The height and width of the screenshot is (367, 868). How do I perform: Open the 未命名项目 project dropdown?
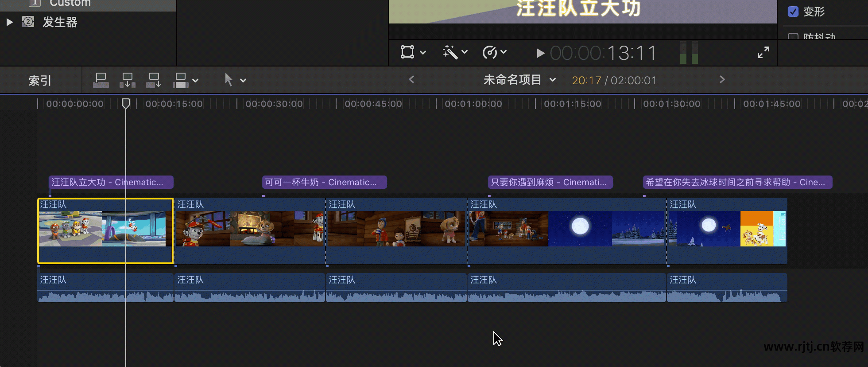[x=519, y=80]
